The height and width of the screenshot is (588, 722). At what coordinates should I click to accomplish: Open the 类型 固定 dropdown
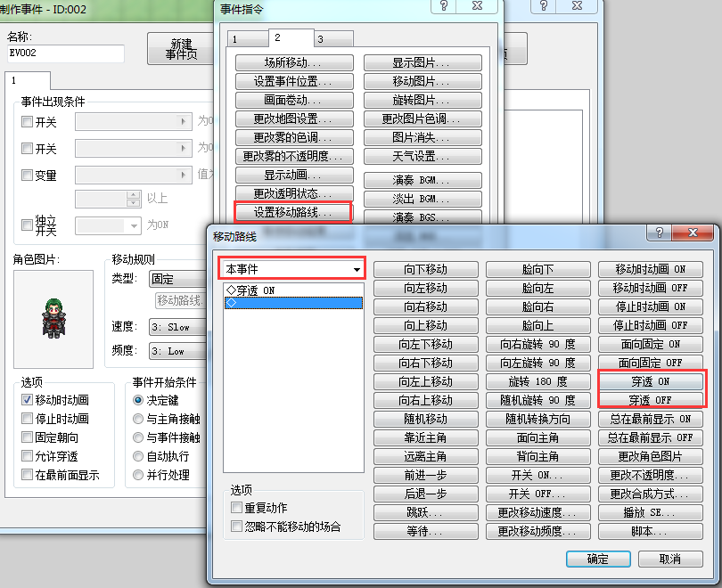(x=178, y=279)
